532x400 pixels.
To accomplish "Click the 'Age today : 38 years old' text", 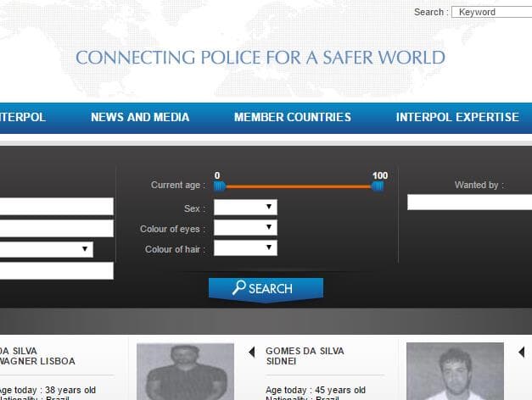I will 48,390.
